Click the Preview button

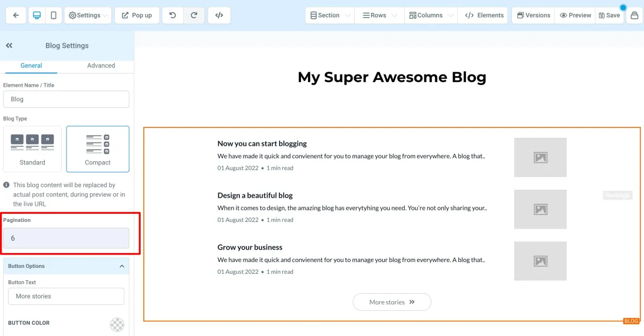575,16
